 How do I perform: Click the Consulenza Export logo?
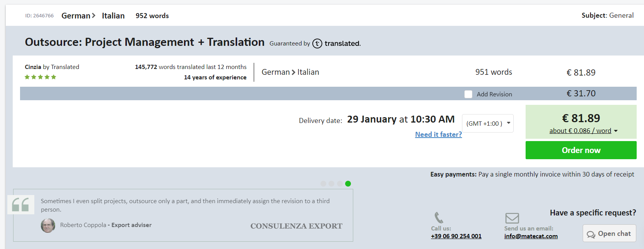tap(296, 226)
